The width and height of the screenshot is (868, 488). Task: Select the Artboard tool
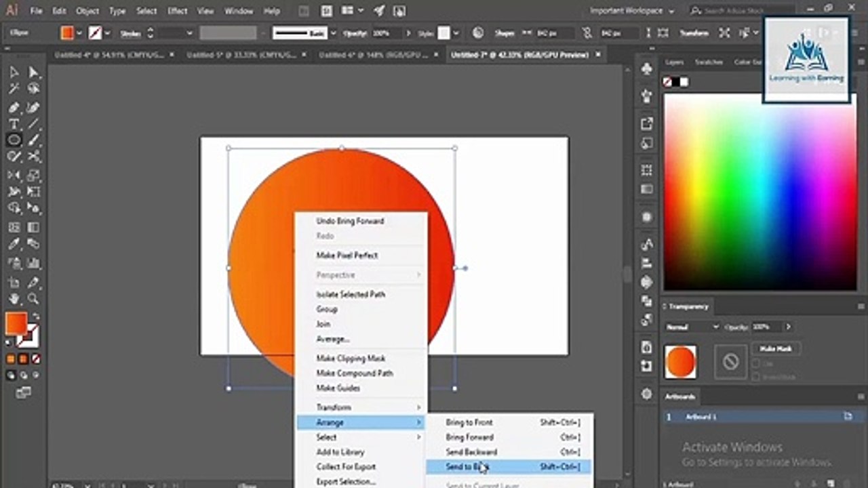[x=14, y=282]
